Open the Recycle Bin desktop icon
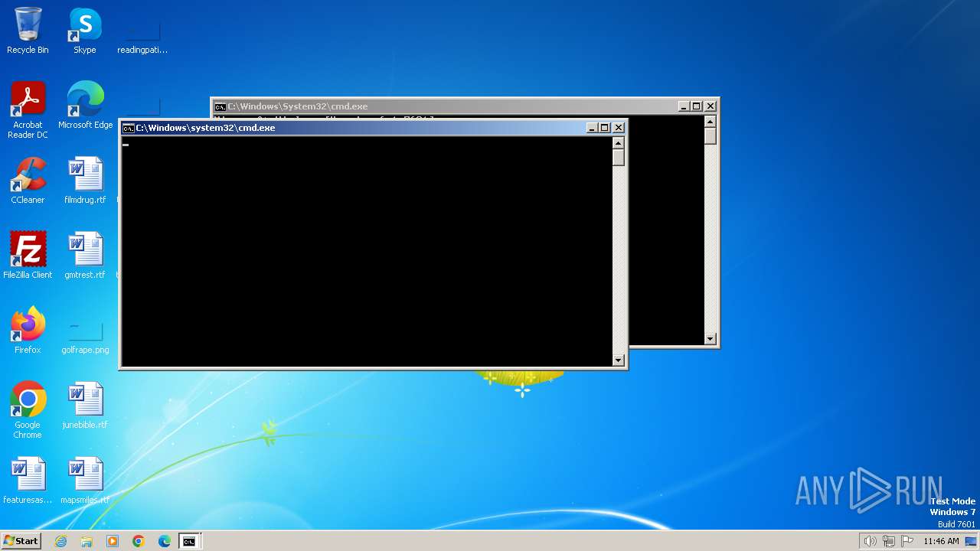The height and width of the screenshot is (551, 980). tap(28, 31)
